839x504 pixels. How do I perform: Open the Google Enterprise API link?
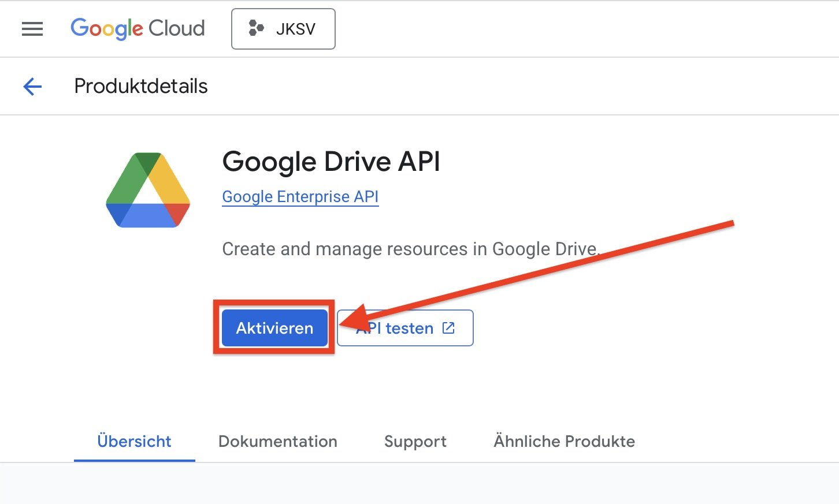point(300,197)
